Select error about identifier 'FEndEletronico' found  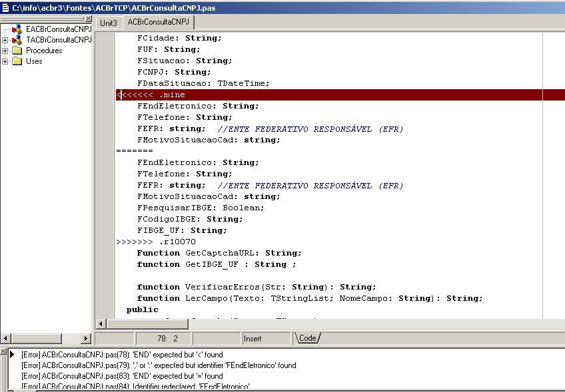[159, 365]
